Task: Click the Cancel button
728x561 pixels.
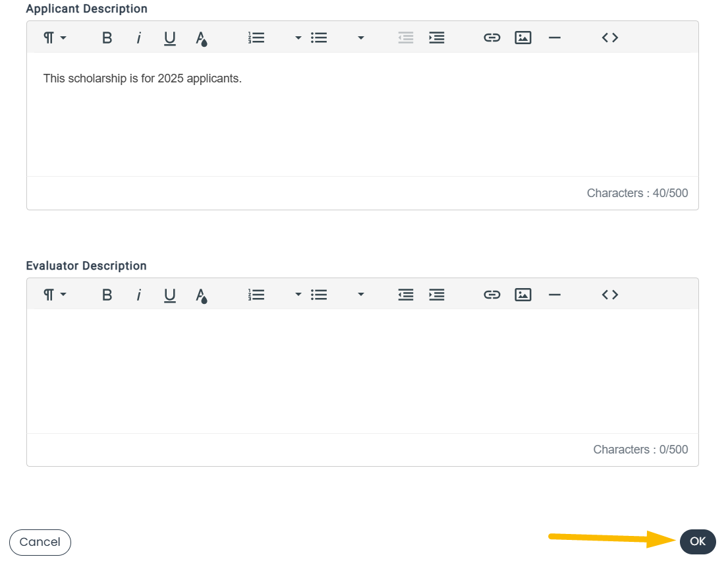Action: tap(40, 542)
